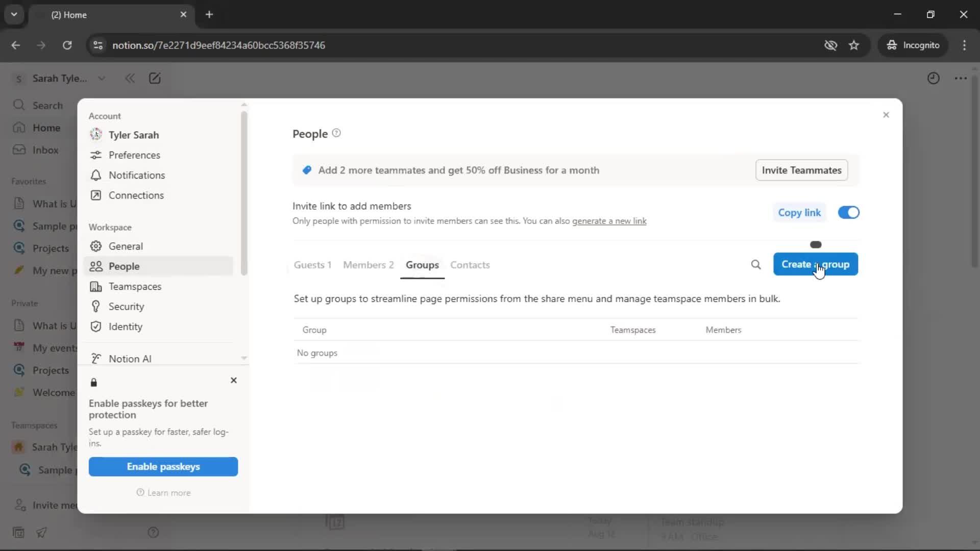The width and height of the screenshot is (980, 551).
Task: Select People in settings sidebar
Action: [158, 266]
